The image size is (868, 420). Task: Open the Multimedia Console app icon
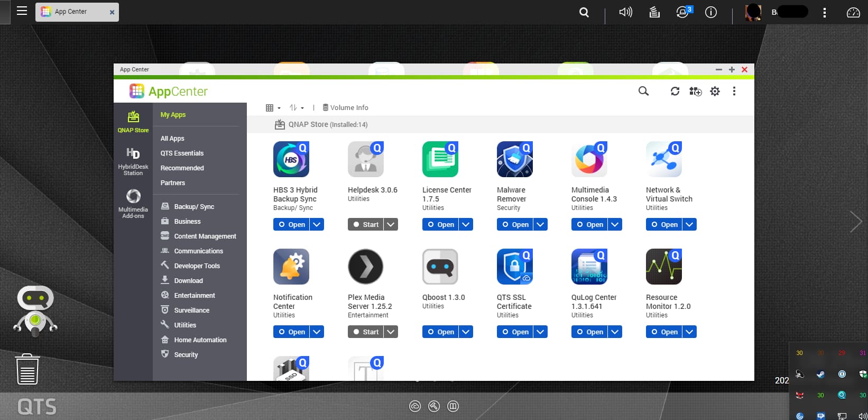tap(589, 159)
